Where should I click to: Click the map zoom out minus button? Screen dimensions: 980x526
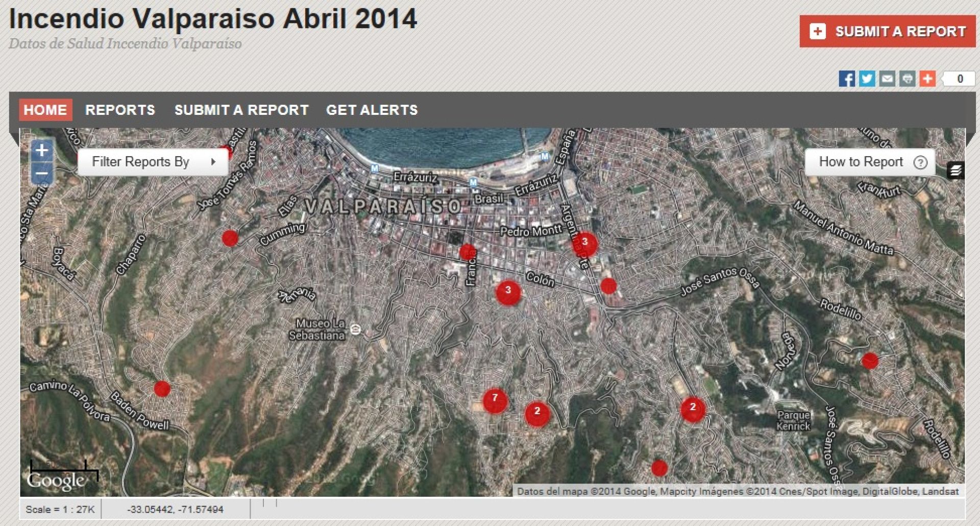coord(42,174)
